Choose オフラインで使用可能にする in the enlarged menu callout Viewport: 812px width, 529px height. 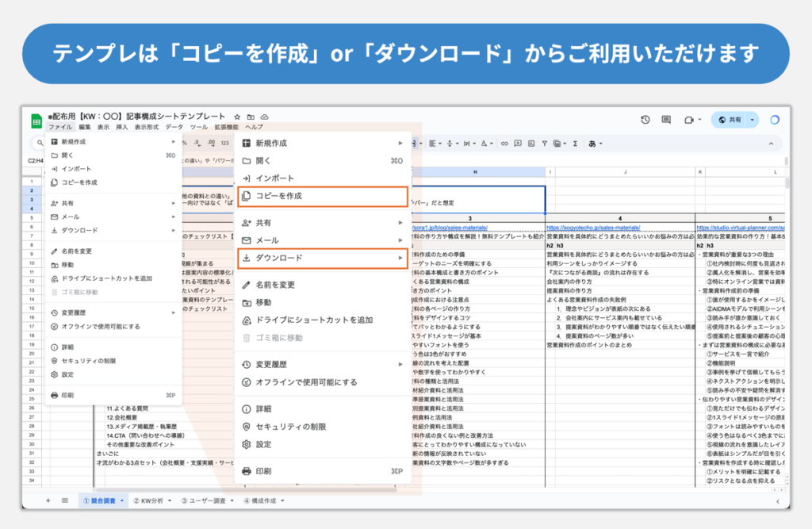[x=324, y=382]
